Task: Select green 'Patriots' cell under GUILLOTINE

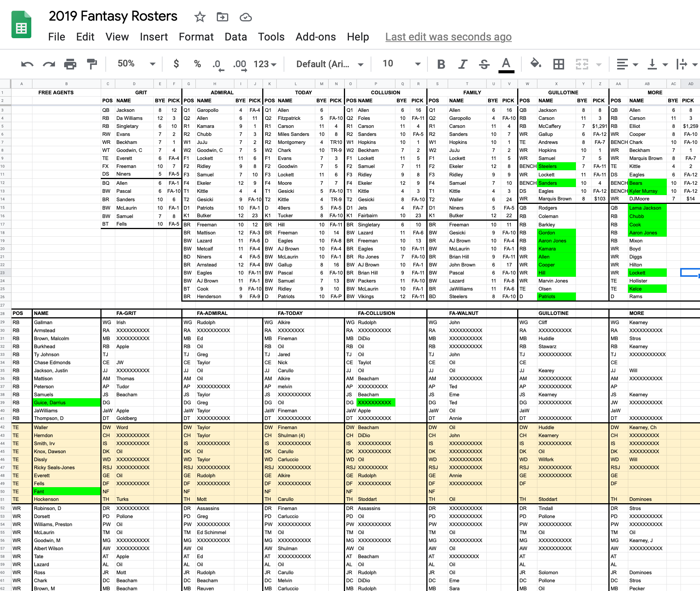Action: click(x=556, y=296)
